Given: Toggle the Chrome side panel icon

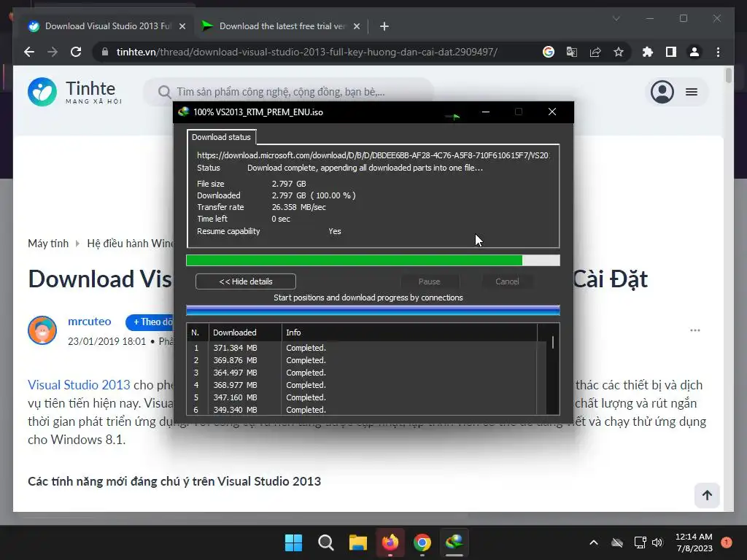Looking at the screenshot, I should [x=671, y=52].
